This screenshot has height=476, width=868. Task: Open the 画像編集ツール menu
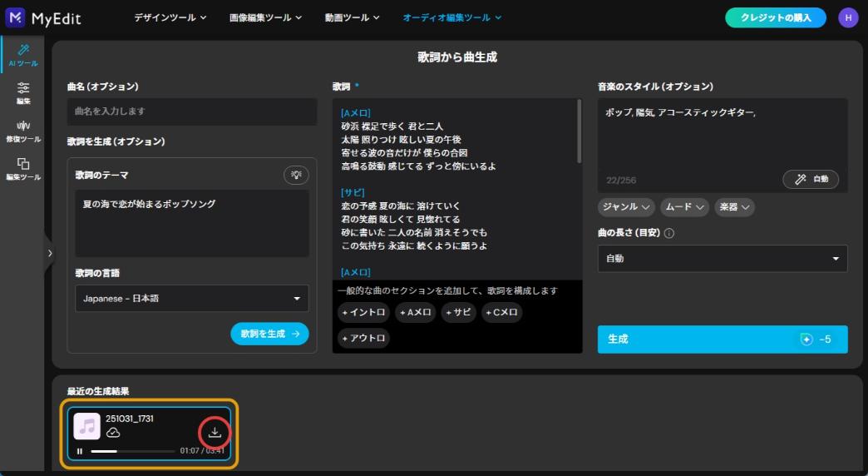266,17
